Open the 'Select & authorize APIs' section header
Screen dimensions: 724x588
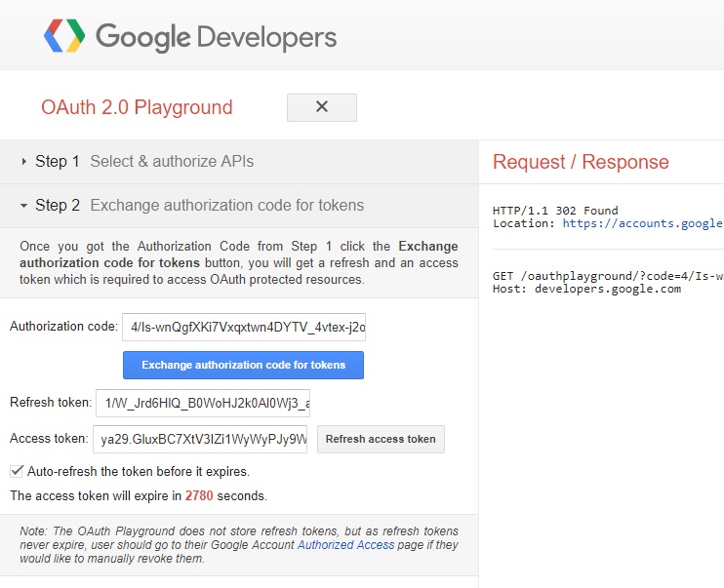point(172,162)
